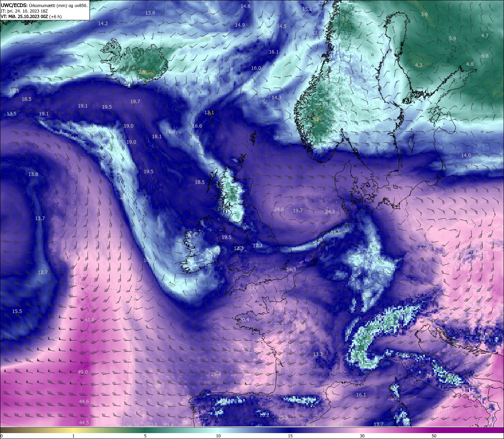Viewport: 504px width, 439px height.
Task: Click the 10.2 value over Spain
Action: point(265,415)
